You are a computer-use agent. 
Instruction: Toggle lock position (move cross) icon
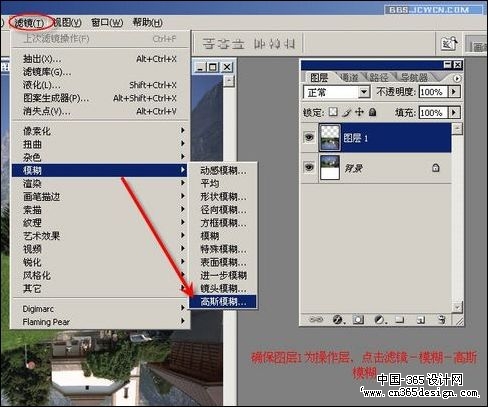[359, 112]
